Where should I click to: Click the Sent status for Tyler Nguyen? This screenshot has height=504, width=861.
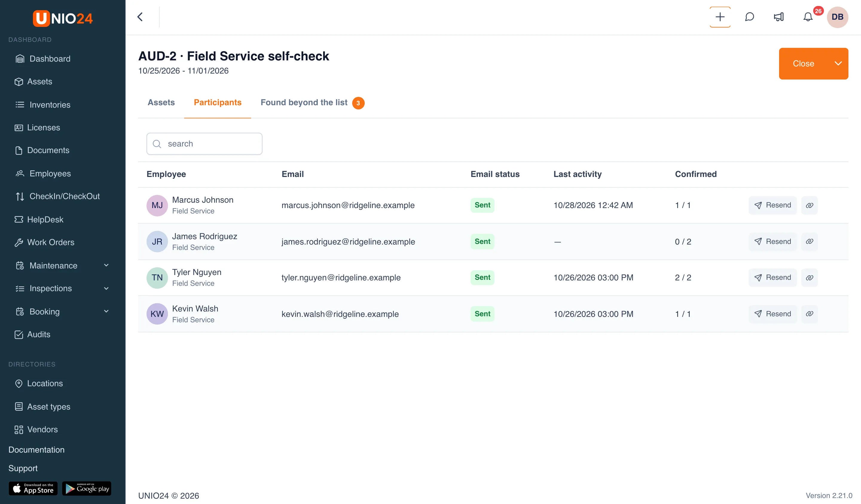tap(482, 277)
